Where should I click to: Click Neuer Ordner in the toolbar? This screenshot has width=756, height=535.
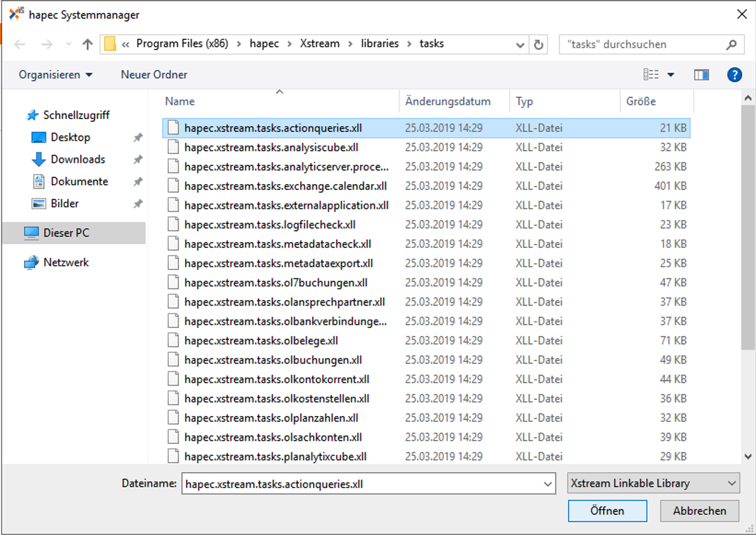click(x=154, y=75)
